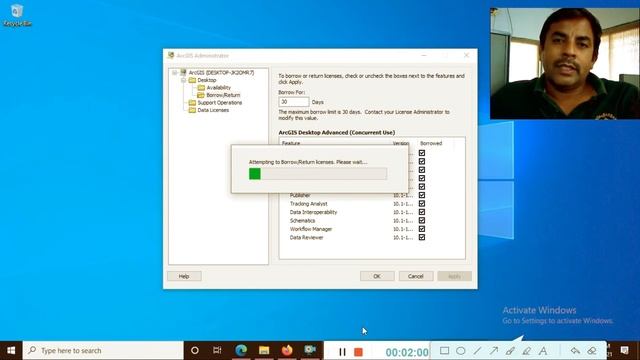The width and height of the screenshot is (640, 360).
Task: Click the Feature column header
Action: tap(291, 143)
